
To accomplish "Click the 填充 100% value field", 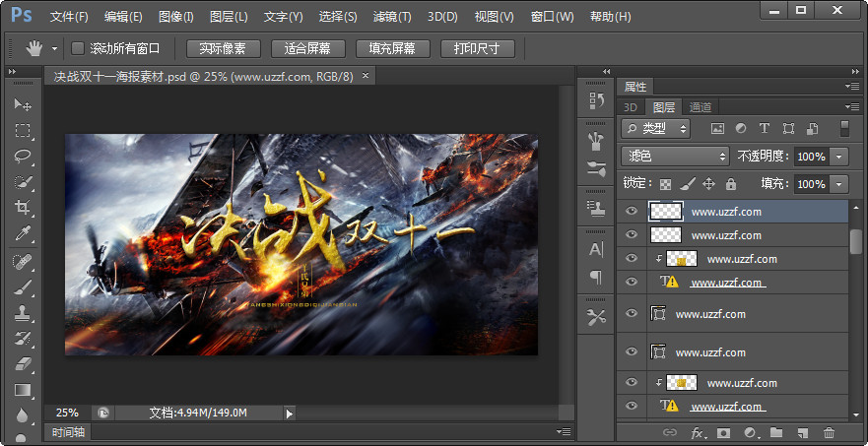I will pyautogui.click(x=812, y=184).
